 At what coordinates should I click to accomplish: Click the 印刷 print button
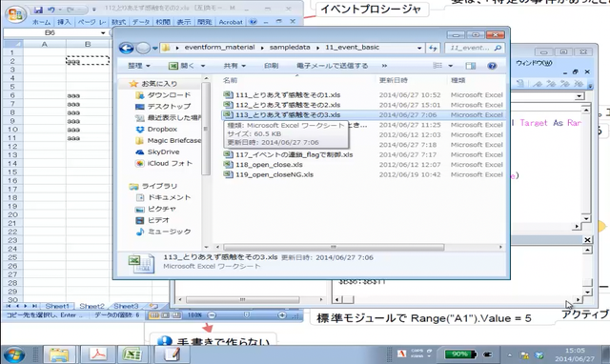[271, 66]
